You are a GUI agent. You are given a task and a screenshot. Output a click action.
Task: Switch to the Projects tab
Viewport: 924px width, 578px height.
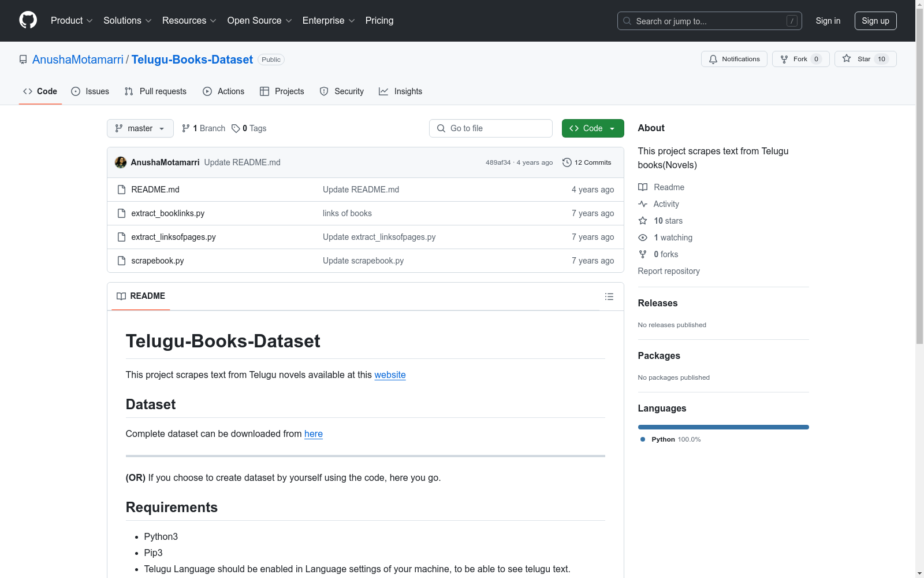282,91
